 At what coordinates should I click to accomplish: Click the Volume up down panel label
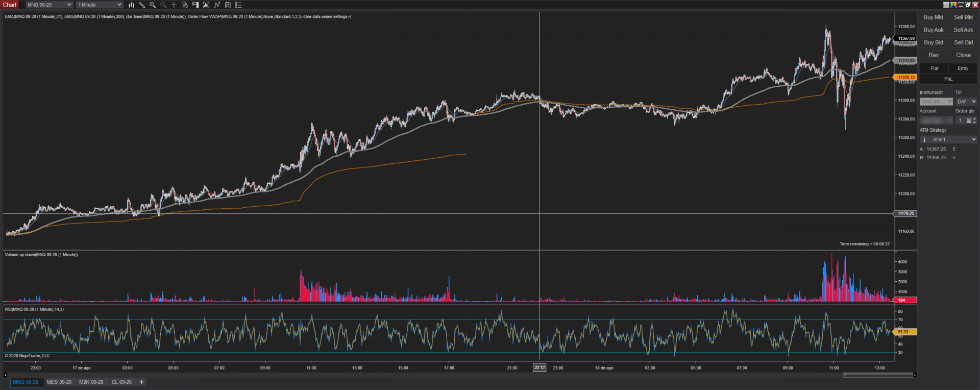point(41,255)
